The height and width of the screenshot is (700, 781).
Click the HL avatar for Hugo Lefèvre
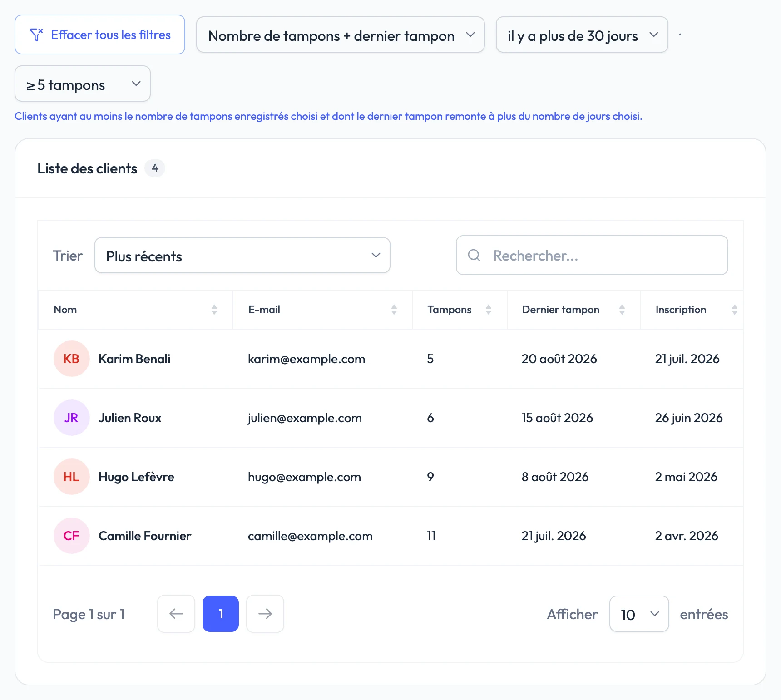(71, 477)
